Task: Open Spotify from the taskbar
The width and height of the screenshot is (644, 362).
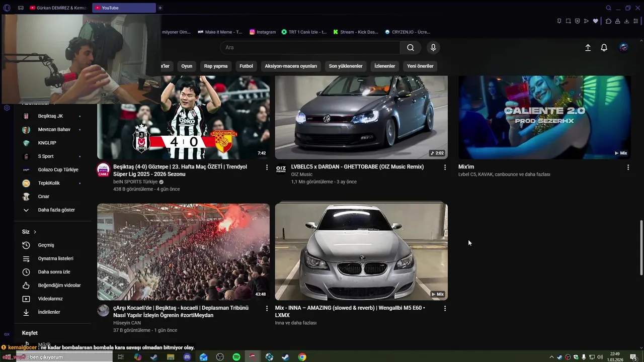Action: [x=236, y=357]
